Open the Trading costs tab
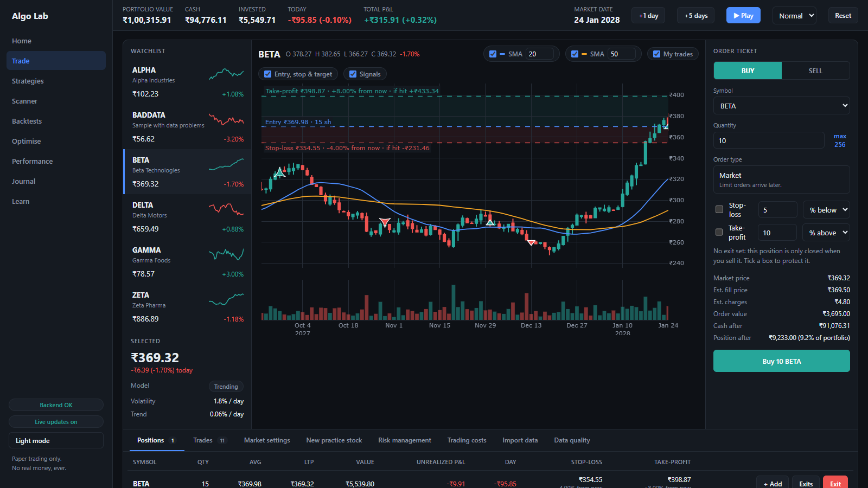Screen dimensions: 868x488 [x=467, y=440]
